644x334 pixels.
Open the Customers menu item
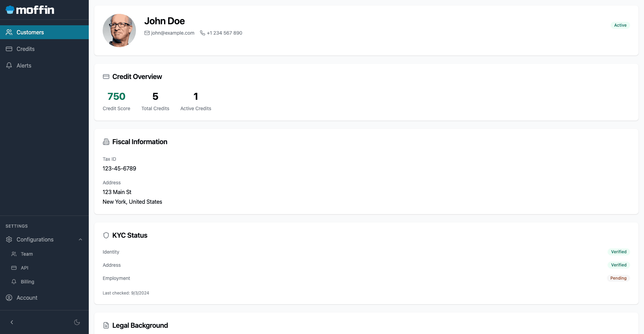click(x=30, y=32)
